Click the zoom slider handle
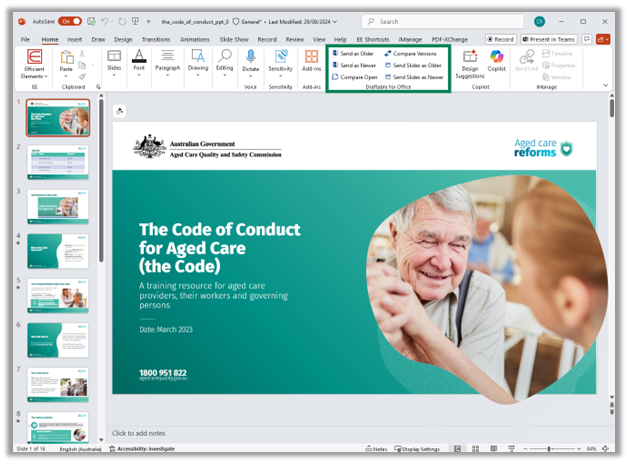Image resolution: width=628 pixels, height=464 pixels. pyautogui.click(x=549, y=449)
